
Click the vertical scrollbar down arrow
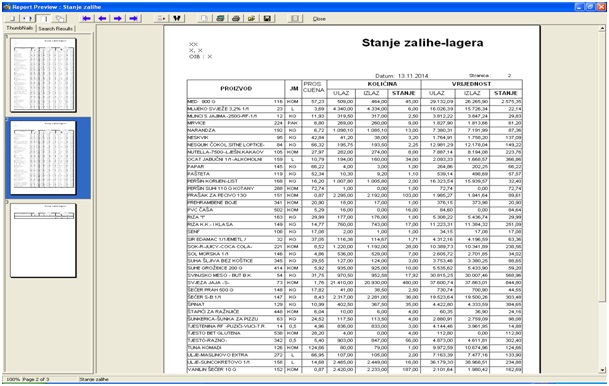tap(602, 370)
